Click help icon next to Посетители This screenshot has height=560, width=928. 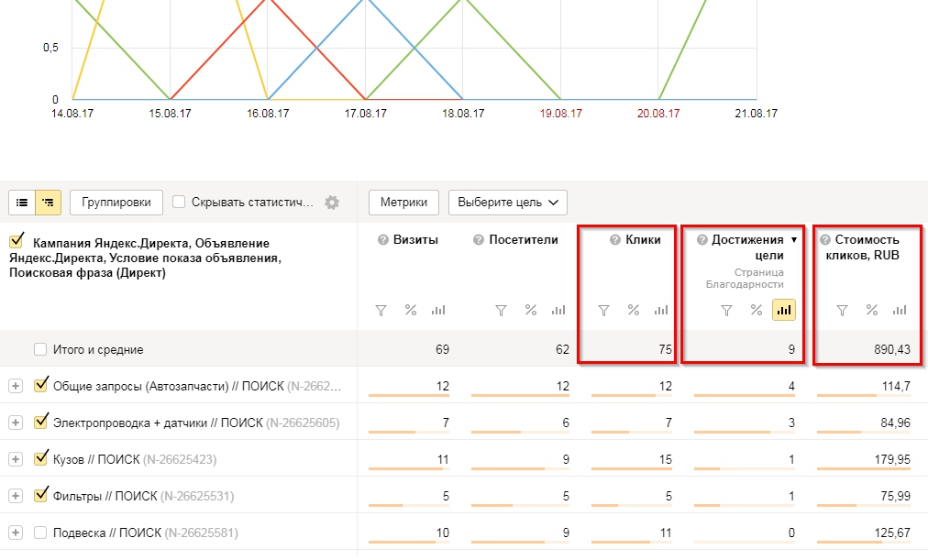[x=478, y=240]
